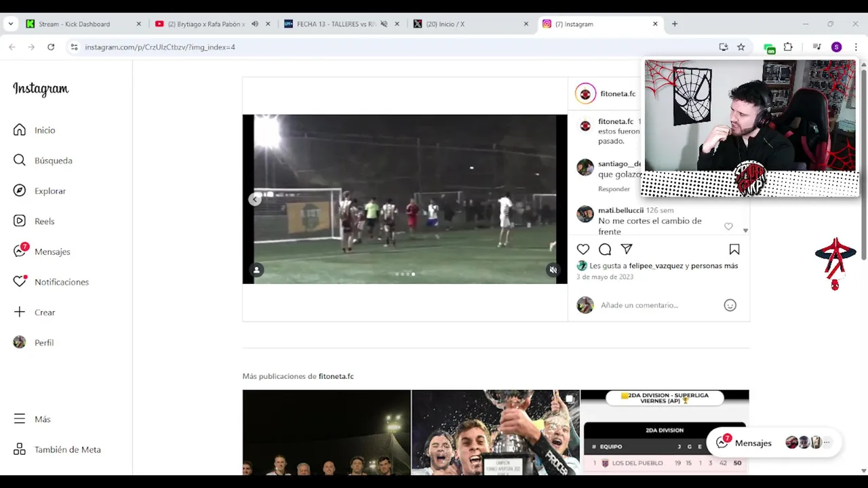Unmute the video with speaker icon
Screen dimensions: 868x488
[x=553, y=270]
